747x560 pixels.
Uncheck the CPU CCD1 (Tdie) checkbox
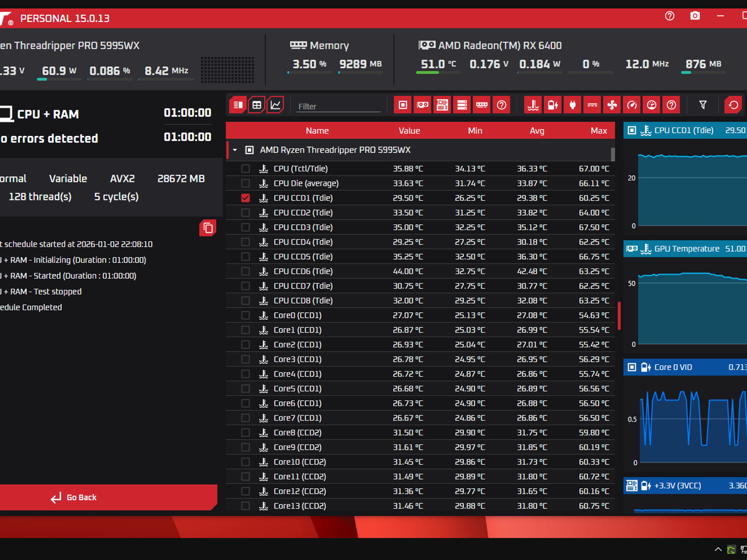coord(245,198)
